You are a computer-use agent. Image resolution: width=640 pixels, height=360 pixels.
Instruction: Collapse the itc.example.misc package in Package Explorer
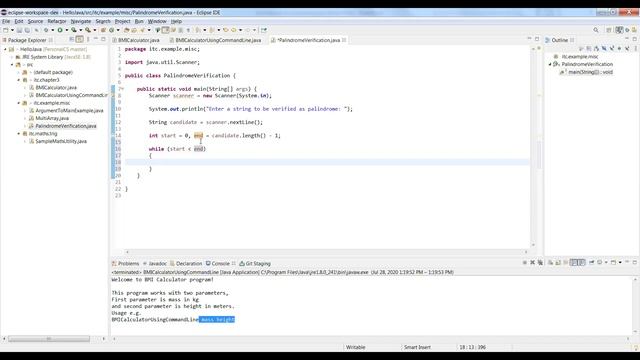click(18, 103)
